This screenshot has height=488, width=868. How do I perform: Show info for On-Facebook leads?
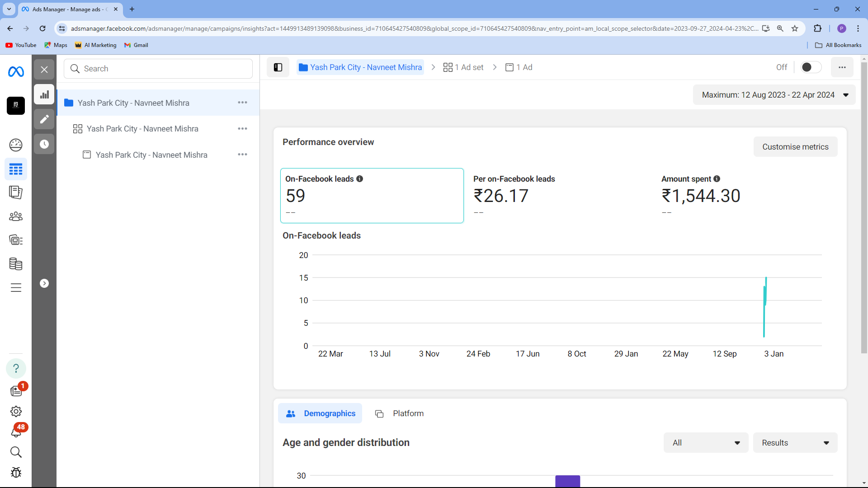click(x=360, y=179)
